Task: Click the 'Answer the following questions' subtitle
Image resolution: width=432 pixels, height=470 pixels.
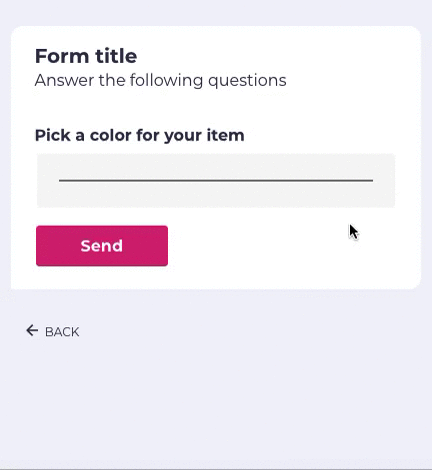Action: [x=160, y=81]
